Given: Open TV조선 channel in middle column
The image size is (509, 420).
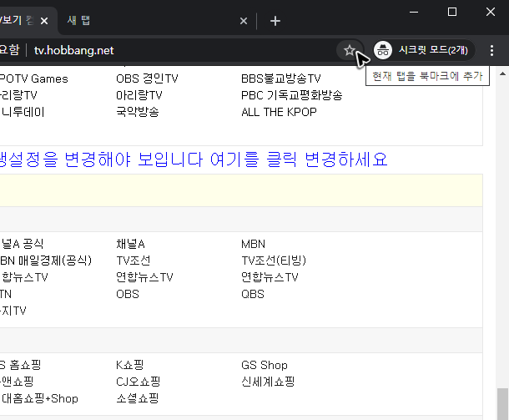Looking at the screenshot, I should [134, 261].
